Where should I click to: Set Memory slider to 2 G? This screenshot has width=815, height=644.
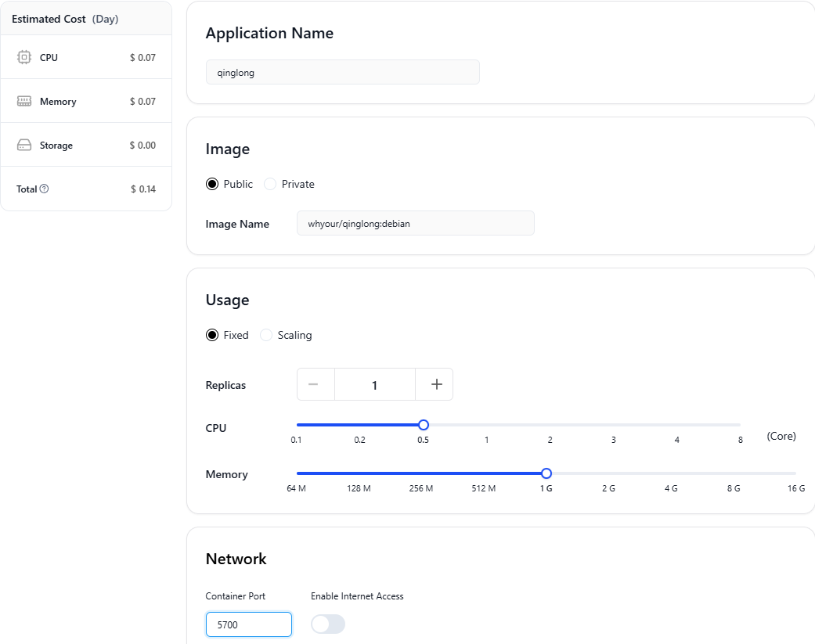[608, 473]
